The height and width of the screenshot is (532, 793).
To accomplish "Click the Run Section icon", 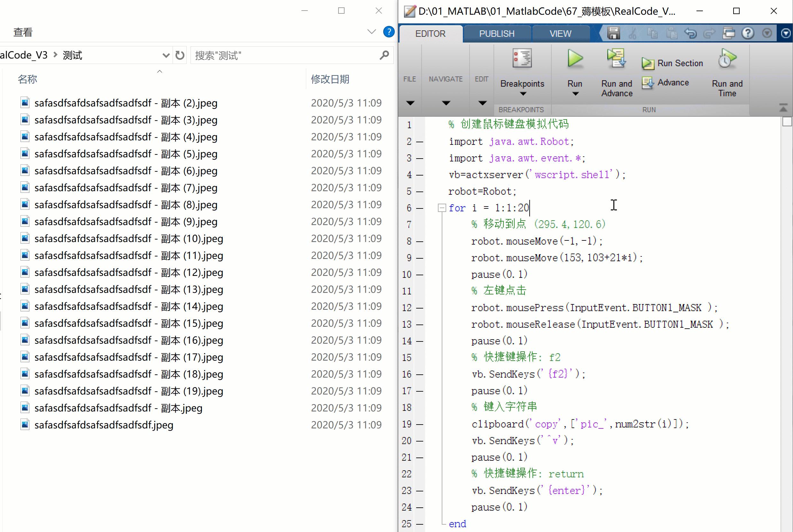I will click(x=648, y=63).
